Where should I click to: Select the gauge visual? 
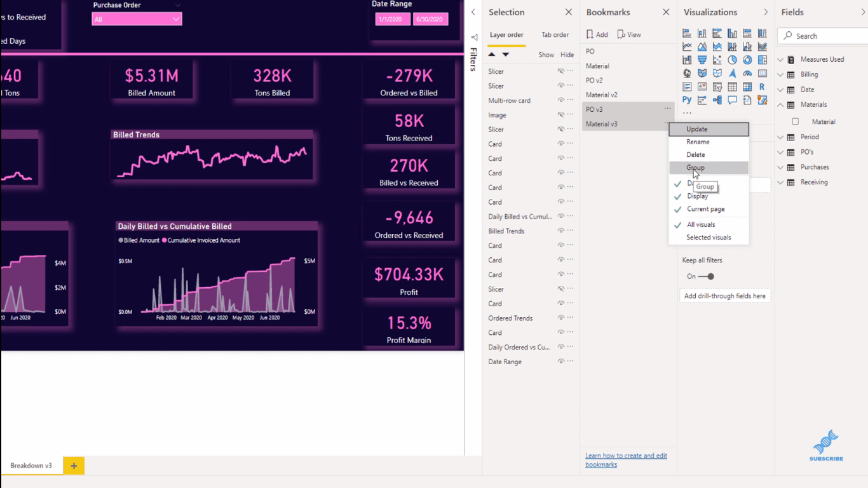[x=747, y=73]
